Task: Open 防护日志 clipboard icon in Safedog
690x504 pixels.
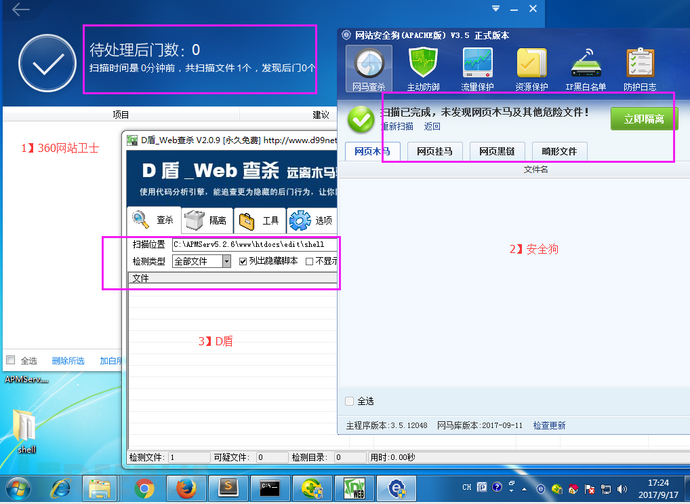Action: coord(640,69)
